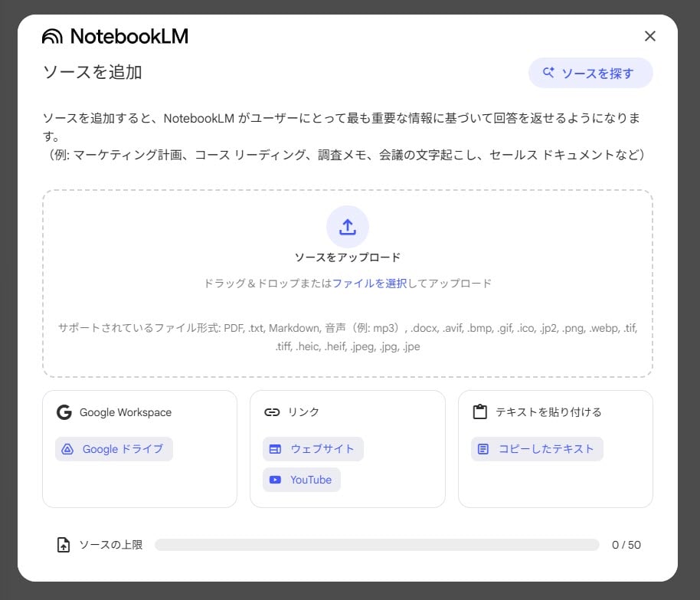Click the NotebookLM logo icon
This screenshot has width=700, height=600.
(x=52, y=37)
